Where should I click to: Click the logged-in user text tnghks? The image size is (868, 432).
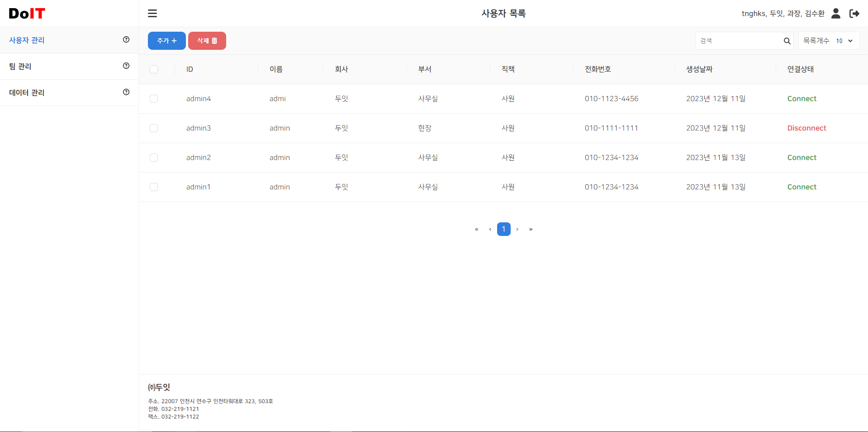click(x=754, y=14)
